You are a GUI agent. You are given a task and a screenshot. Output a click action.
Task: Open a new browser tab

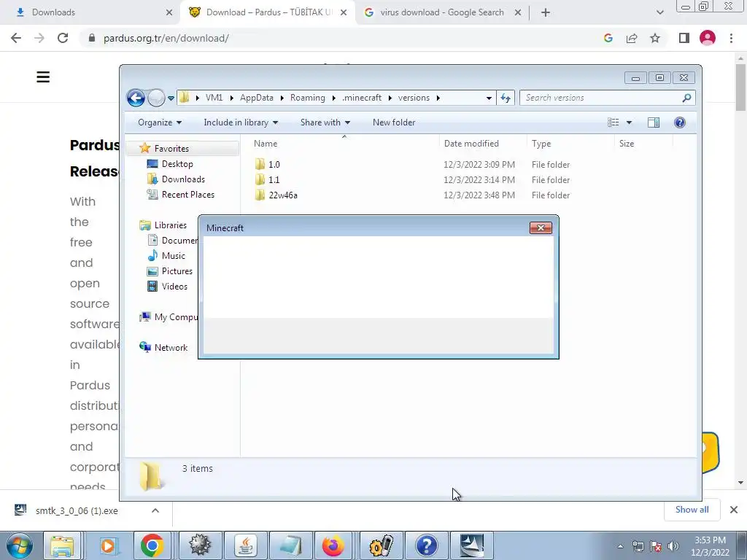546,13
